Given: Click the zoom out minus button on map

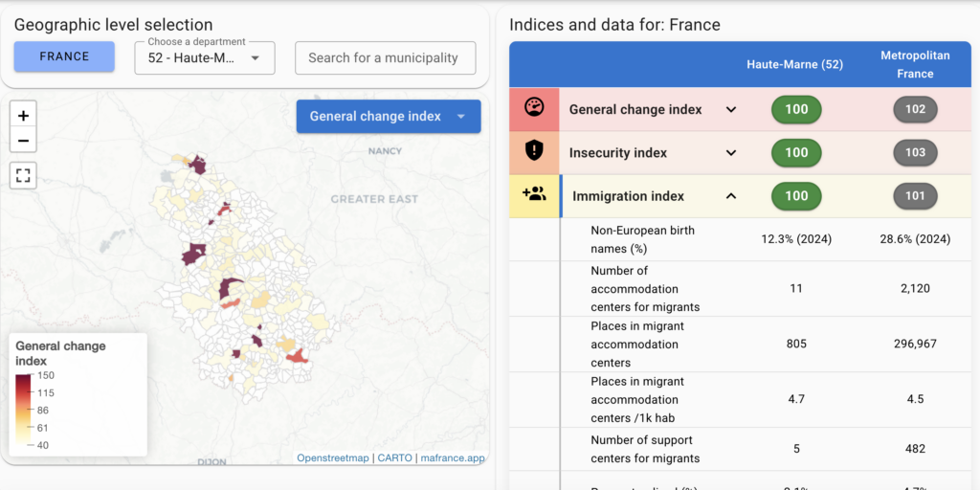Looking at the screenshot, I should pos(23,141).
